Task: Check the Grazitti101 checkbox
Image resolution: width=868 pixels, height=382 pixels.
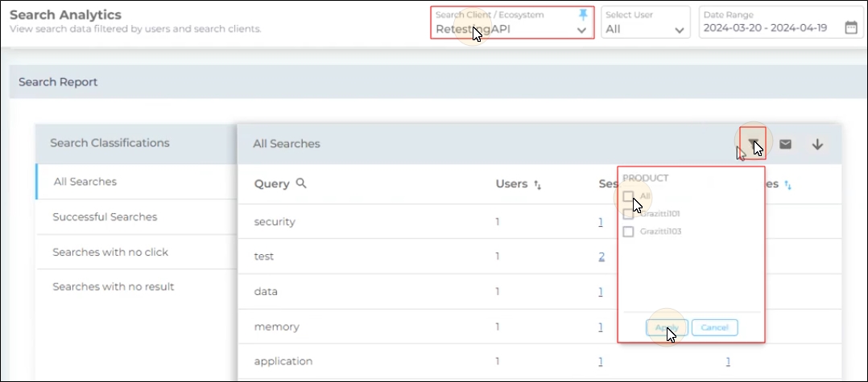Action: [x=628, y=214]
